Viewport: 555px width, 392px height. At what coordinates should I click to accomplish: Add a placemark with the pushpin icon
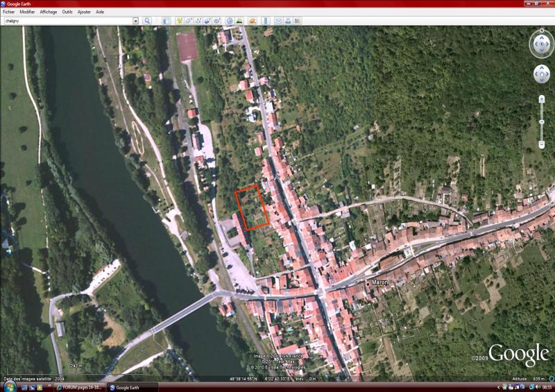click(180, 21)
